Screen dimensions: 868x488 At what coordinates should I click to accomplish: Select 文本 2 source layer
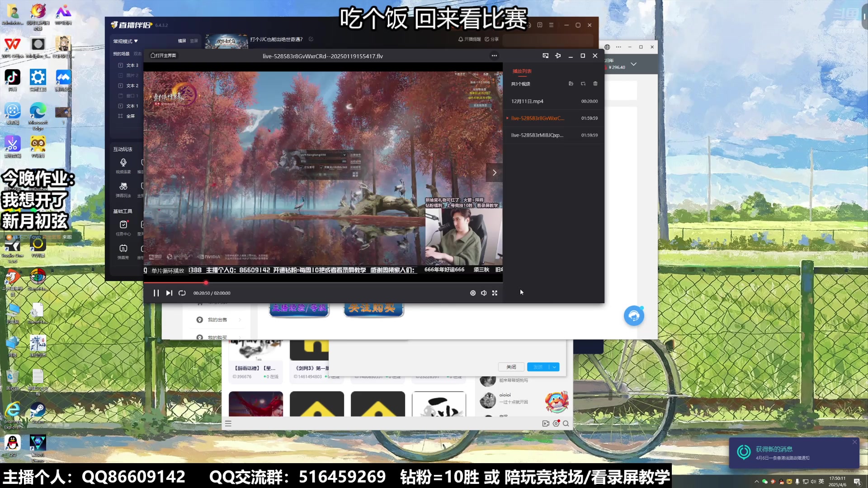tap(128, 85)
